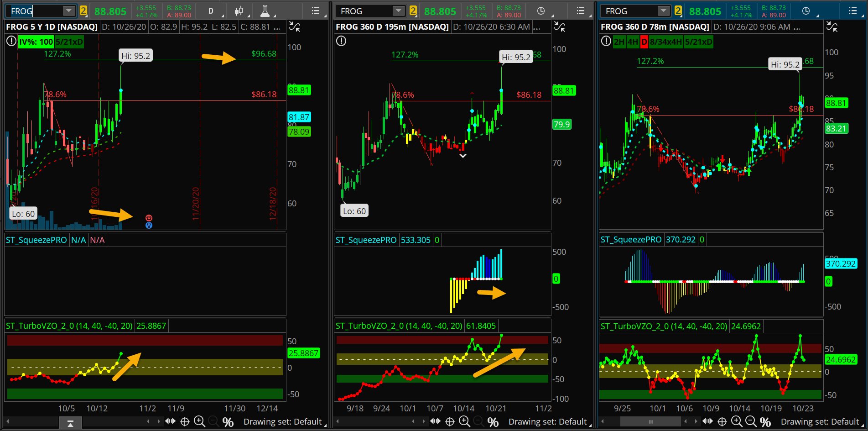The height and width of the screenshot is (431, 868).
Task: Click the pan arrows icon under the right chart
Action: pos(707,421)
